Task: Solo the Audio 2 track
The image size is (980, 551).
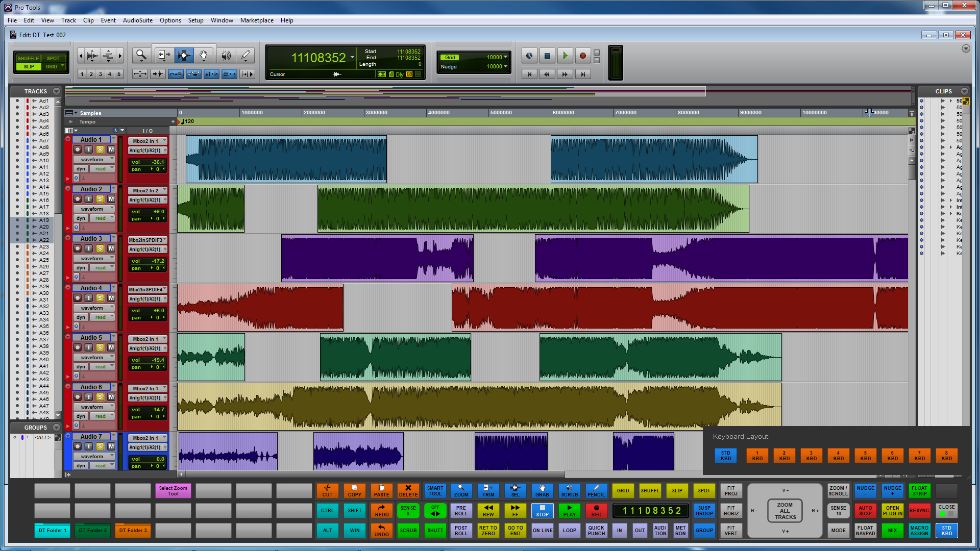Action: 100,199
